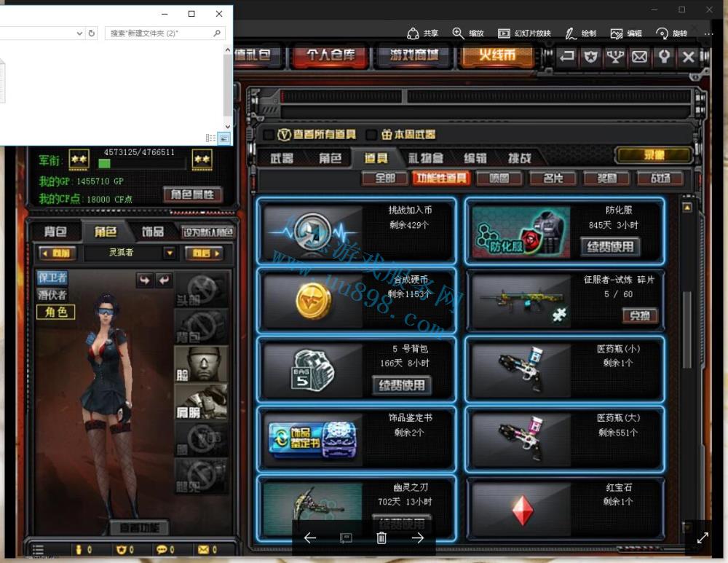Toggle the 本周武器 checkbox
This screenshot has width=728, height=563.
click(x=371, y=135)
